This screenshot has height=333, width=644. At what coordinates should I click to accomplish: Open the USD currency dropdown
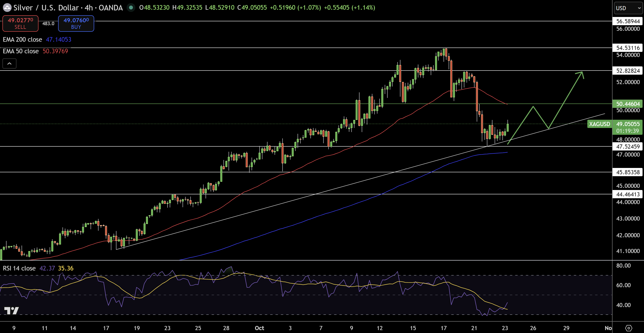tap(628, 8)
